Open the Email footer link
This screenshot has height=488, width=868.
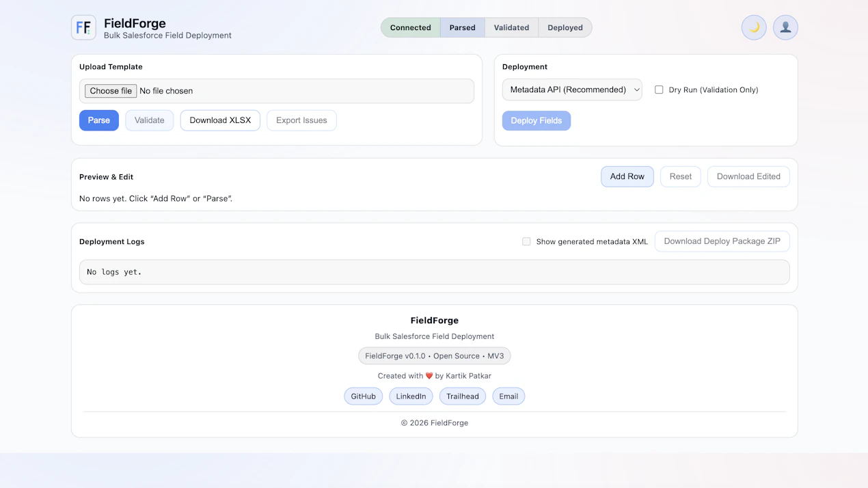tap(508, 396)
